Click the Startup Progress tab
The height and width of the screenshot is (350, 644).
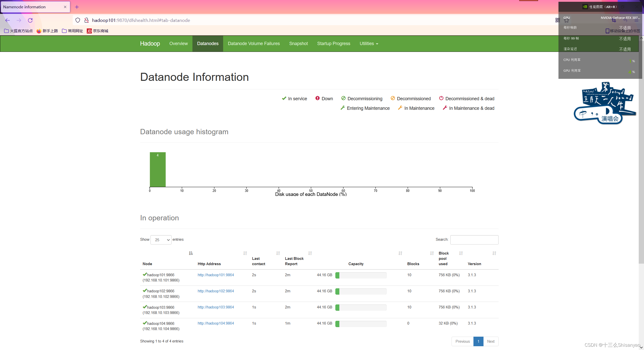tap(334, 43)
